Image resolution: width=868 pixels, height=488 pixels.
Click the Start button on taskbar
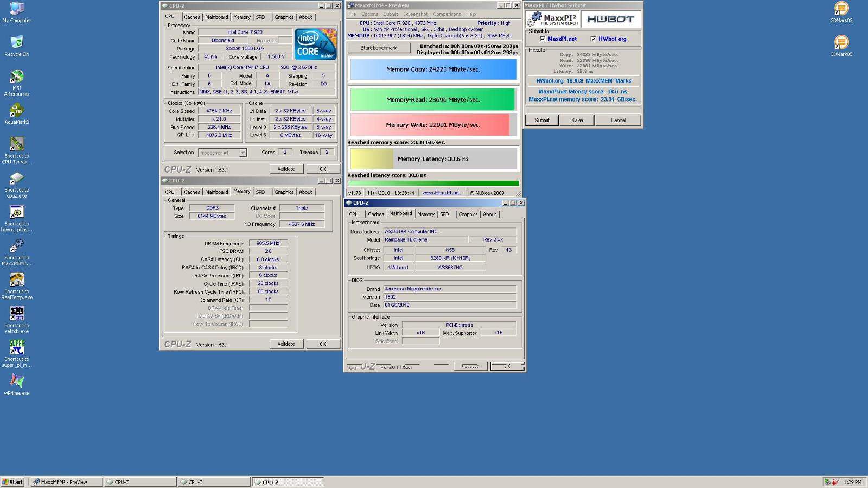pyautogui.click(x=12, y=482)
